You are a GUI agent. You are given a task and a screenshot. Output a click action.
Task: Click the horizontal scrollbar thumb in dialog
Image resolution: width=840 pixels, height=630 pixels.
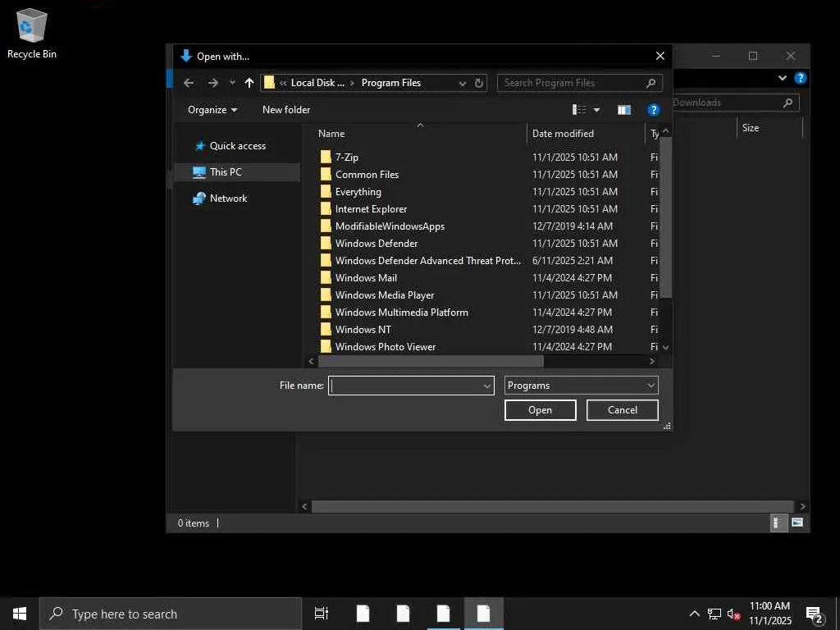point(431,362)
